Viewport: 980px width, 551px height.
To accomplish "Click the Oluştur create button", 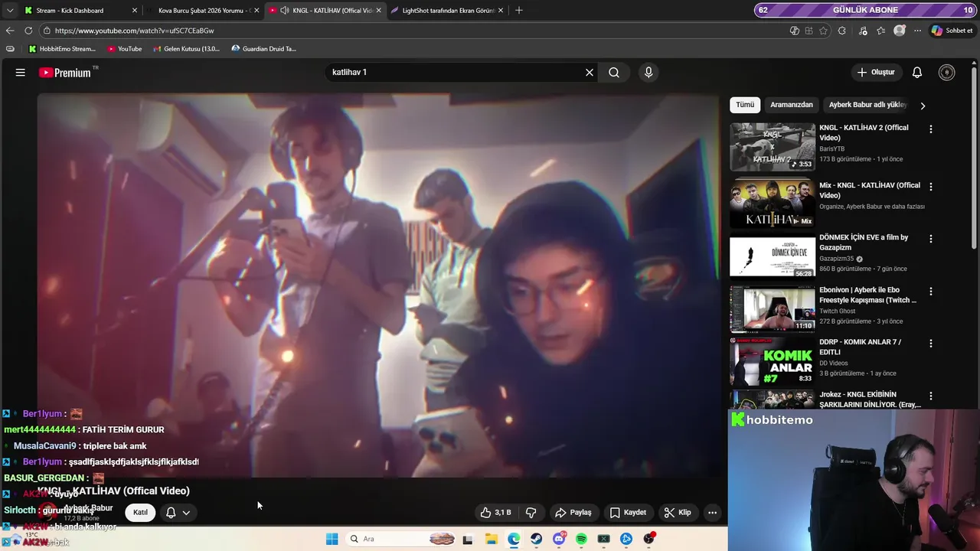I will click(x=876, y=73).
